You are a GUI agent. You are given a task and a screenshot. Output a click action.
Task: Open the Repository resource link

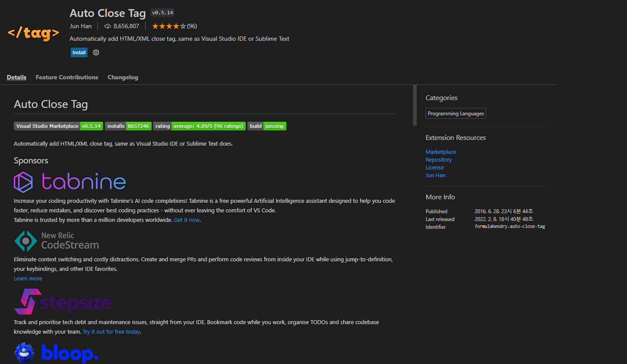(x=439, y=159)
